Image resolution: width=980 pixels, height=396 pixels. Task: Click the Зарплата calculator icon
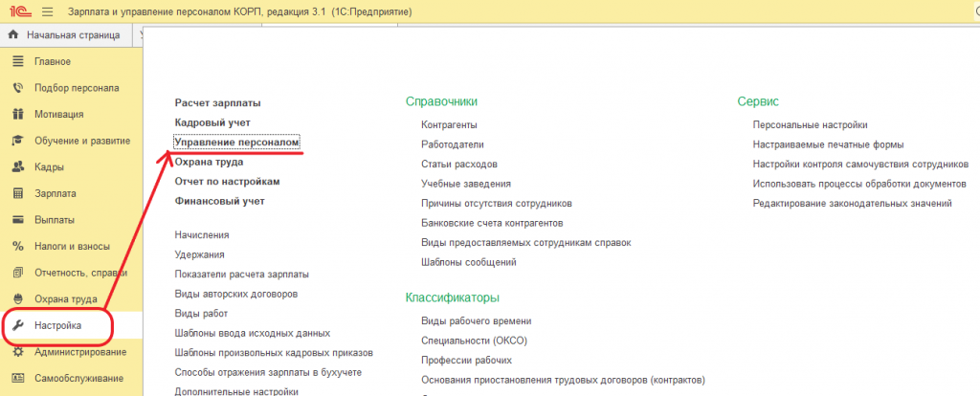pos(18,193)
